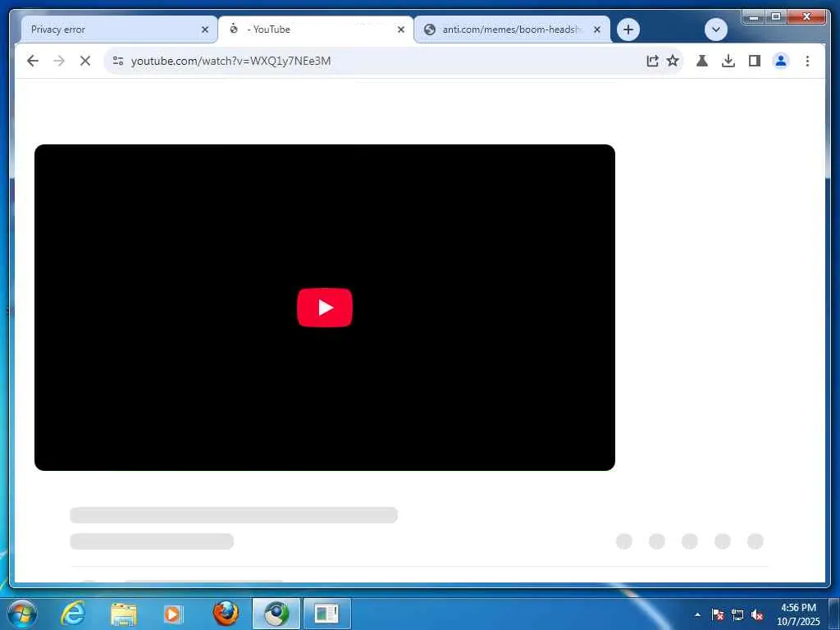Viewport: 840px width, 630px height.
Task: Close the Privacy error tab
Action: (x=204, y=30)
